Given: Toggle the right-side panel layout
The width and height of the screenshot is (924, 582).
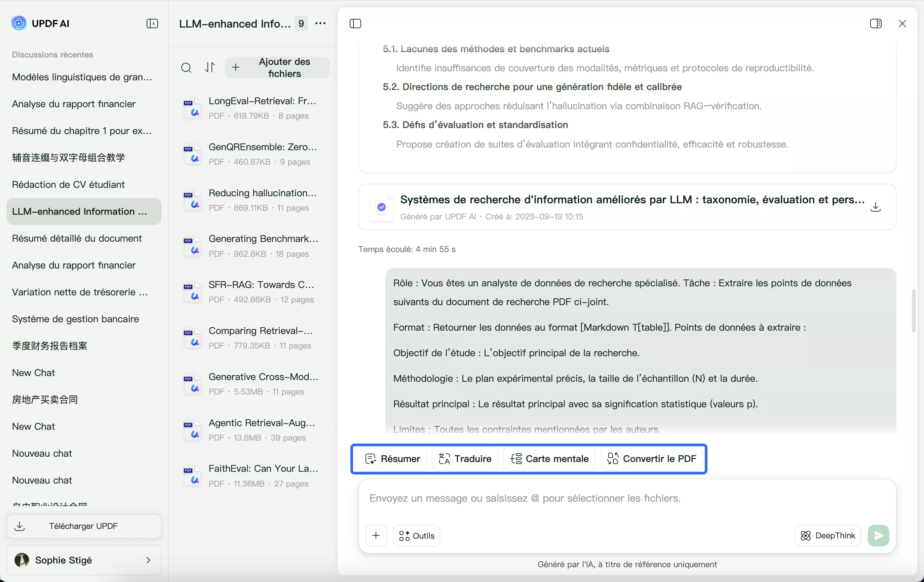Looking at the screenshot, I should pyautogui.click(x=876, y=24).
